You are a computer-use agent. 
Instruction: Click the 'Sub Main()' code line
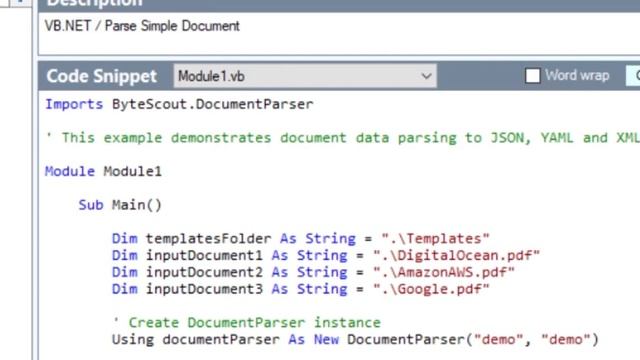tap(120, 204)
